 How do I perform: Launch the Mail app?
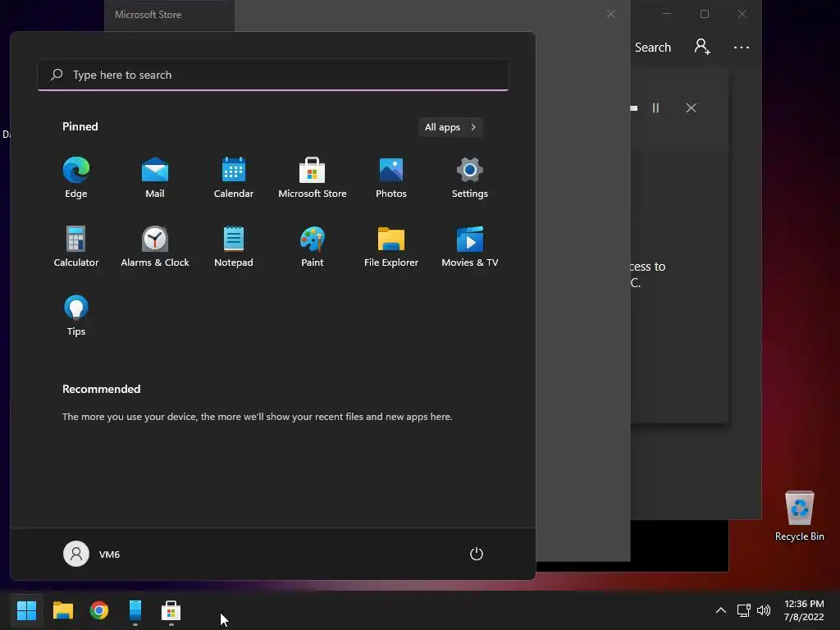tap(155, 178)
